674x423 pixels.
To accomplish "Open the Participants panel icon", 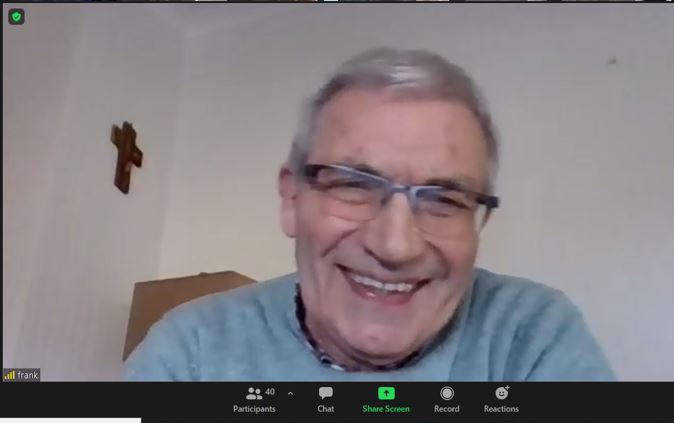I will pyautogui.click(x=254, y=393).
